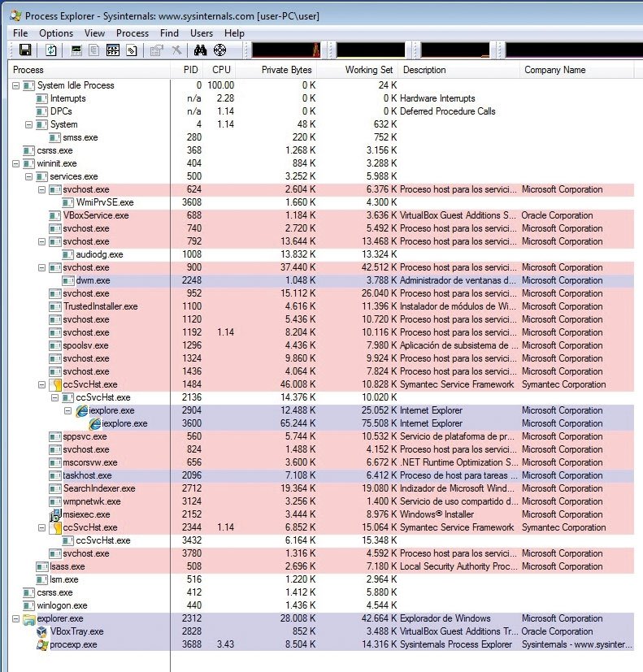Collapse the services.exe tree node
Viewport: 643px width, 672px height.
(28, 176)
